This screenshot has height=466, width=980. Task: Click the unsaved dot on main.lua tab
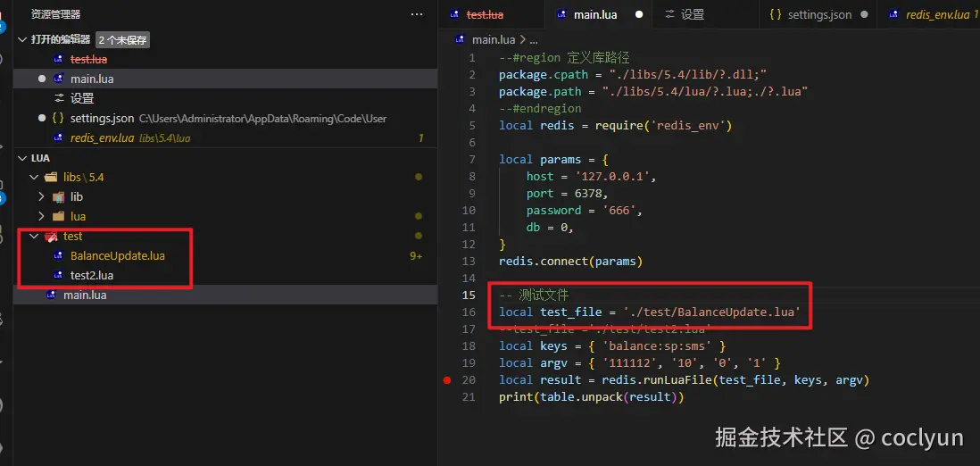click(x=639, y=14)
